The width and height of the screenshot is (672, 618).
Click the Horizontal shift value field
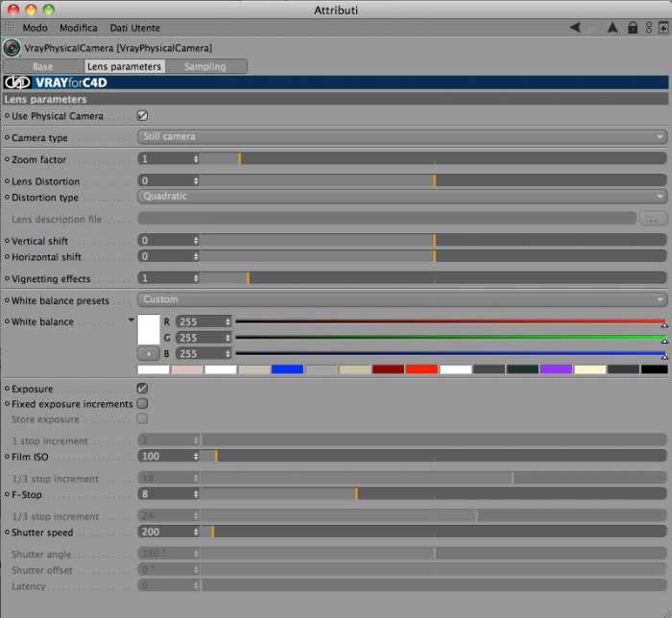click(x=165, y=256)
